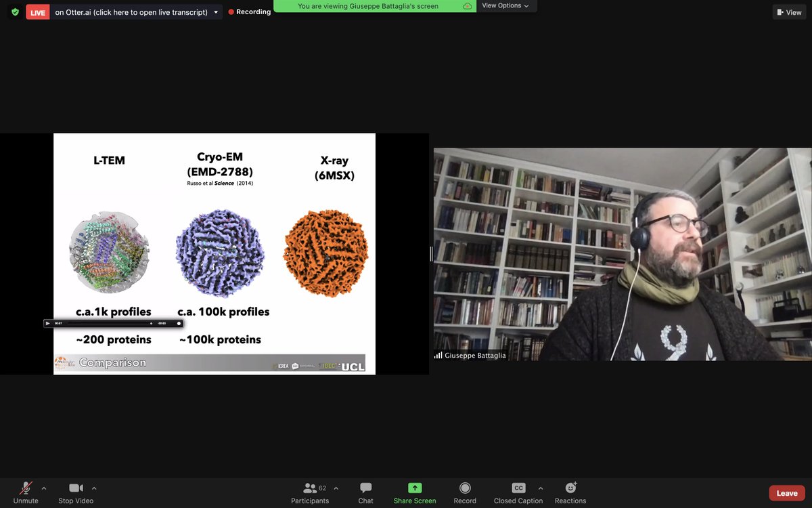The image size is (812, 508).
Task: Open the Otter.ai live transcript link
Action: click(x=131, y=12)
